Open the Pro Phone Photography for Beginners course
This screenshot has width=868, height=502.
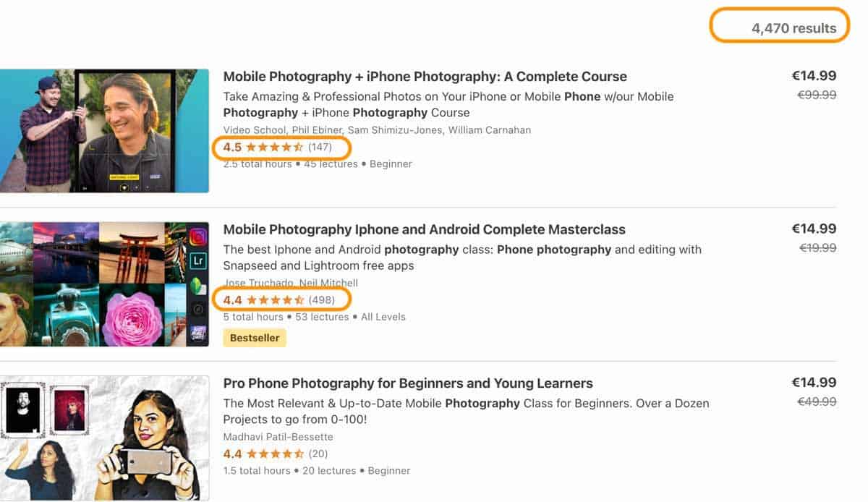tap(408, 383)
